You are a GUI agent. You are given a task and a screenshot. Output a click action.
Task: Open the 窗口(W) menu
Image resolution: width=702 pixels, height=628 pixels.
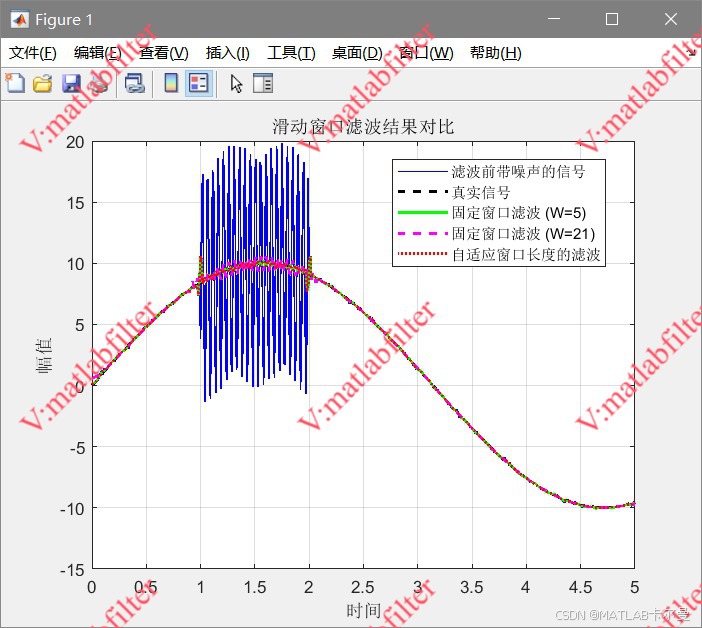426,53
